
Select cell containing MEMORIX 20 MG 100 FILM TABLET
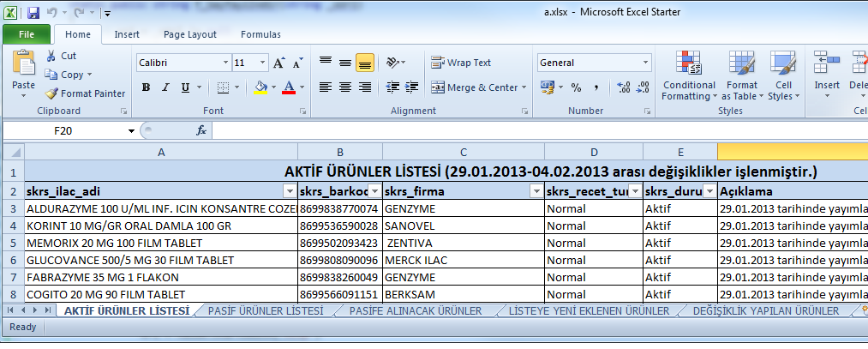pos(161,243)
